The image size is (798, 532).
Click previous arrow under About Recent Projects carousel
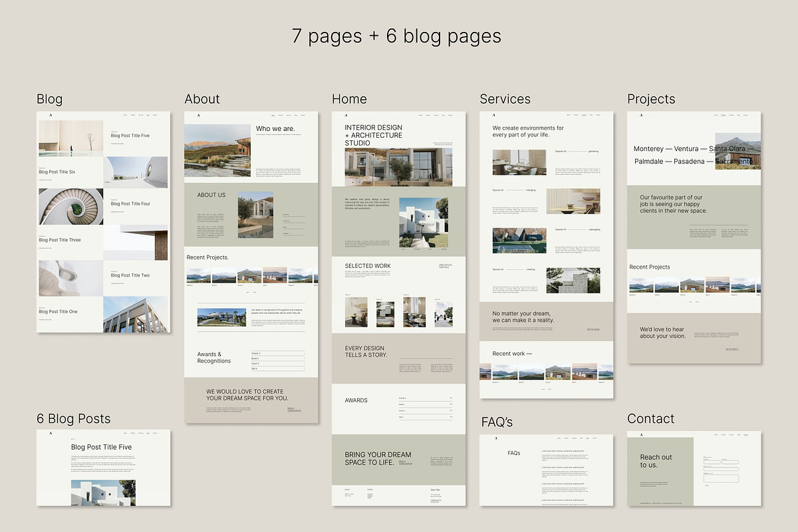point(247,292)
